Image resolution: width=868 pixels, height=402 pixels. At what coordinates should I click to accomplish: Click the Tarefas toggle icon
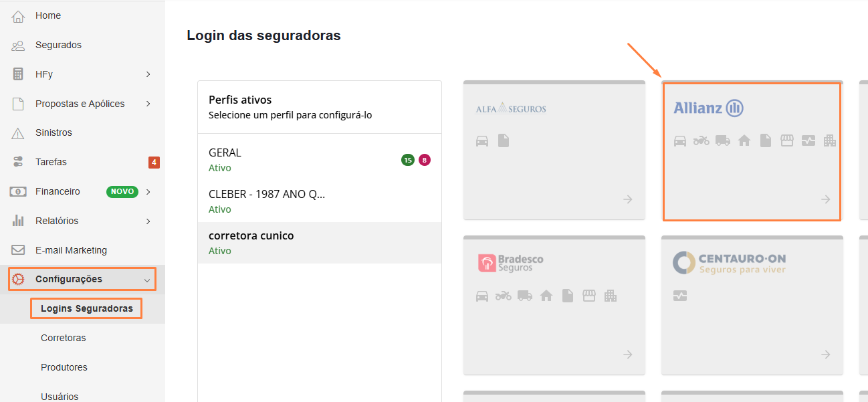tap(18, 162)
